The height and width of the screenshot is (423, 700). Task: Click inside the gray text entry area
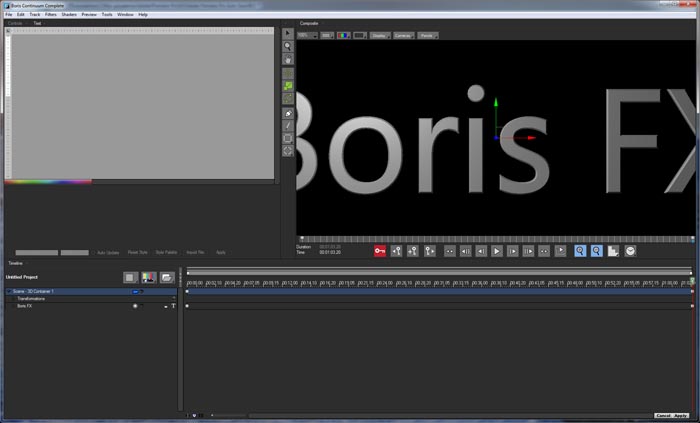142,106
